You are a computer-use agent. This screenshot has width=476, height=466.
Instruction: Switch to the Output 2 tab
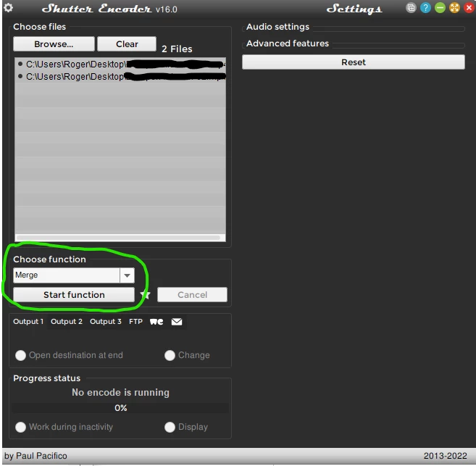[x=67, y=322]
